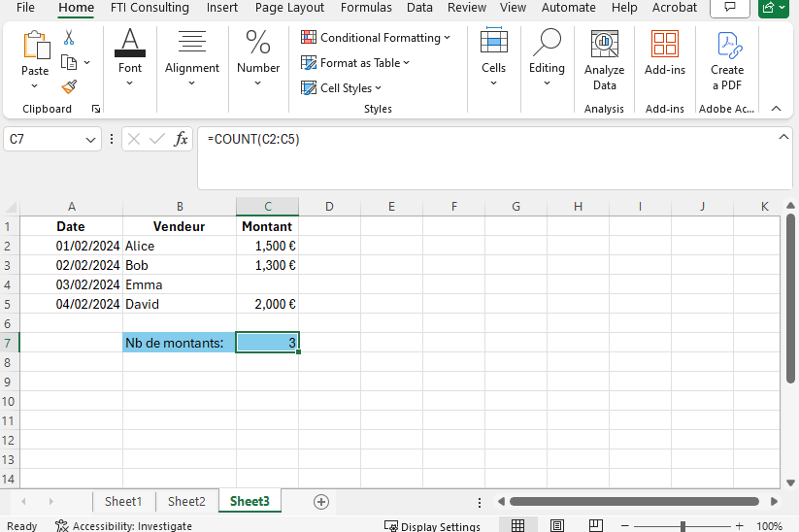Select the Vendeur header cell
Image resolution: width=799 pixels, height=532 pixels.
click(x=180, y=227)
